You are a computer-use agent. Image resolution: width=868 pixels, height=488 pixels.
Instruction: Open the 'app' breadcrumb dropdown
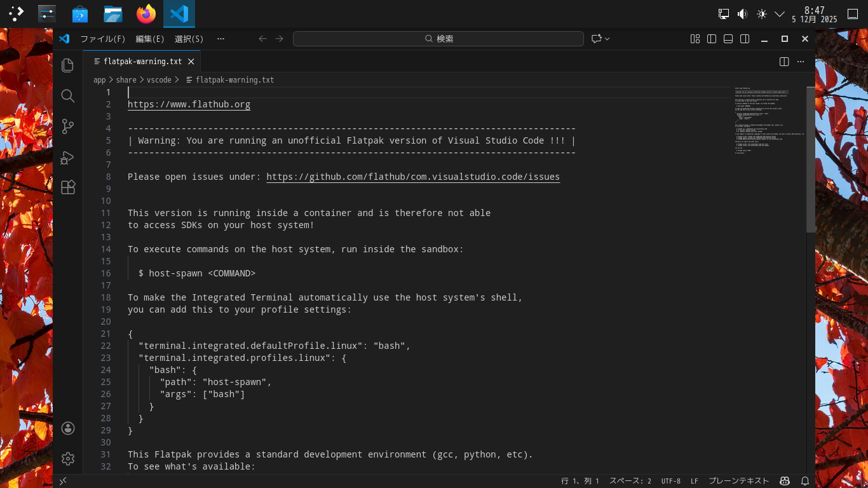tap(100, 80)
